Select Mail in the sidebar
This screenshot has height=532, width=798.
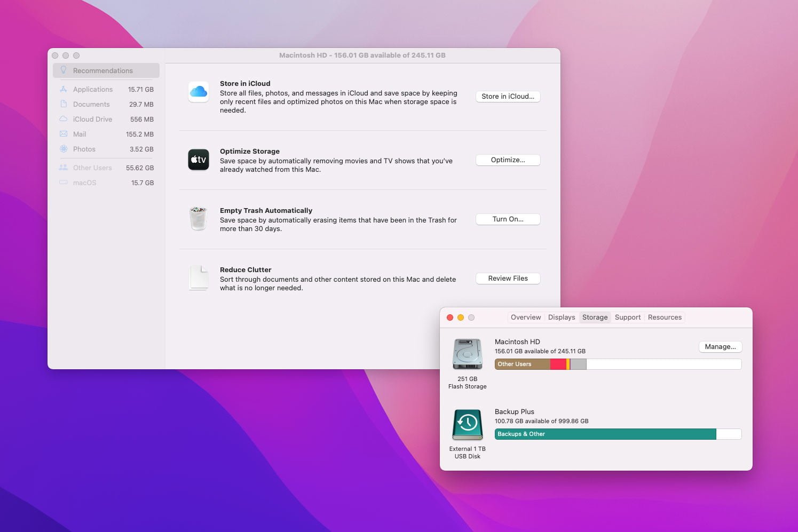80,134
